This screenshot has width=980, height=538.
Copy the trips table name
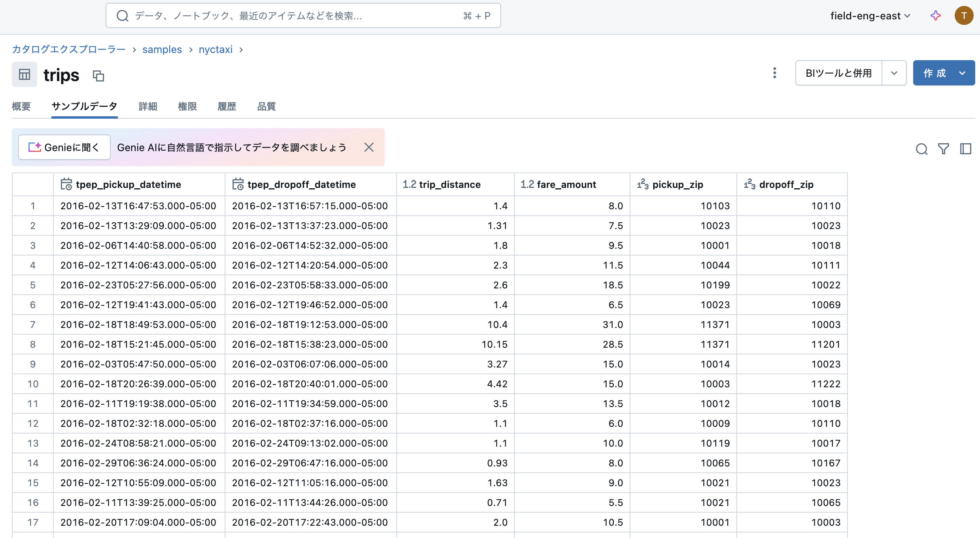click(x=98, y=76)
